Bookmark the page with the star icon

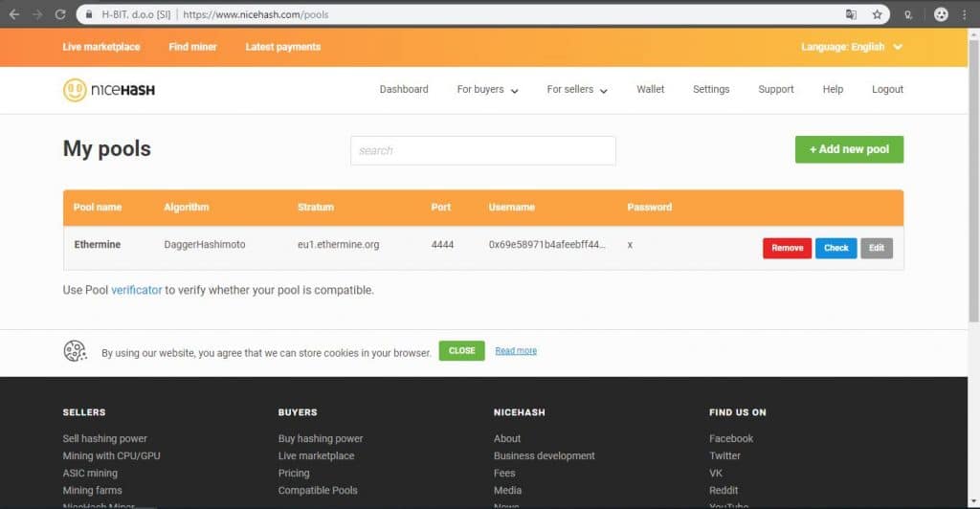877,14
